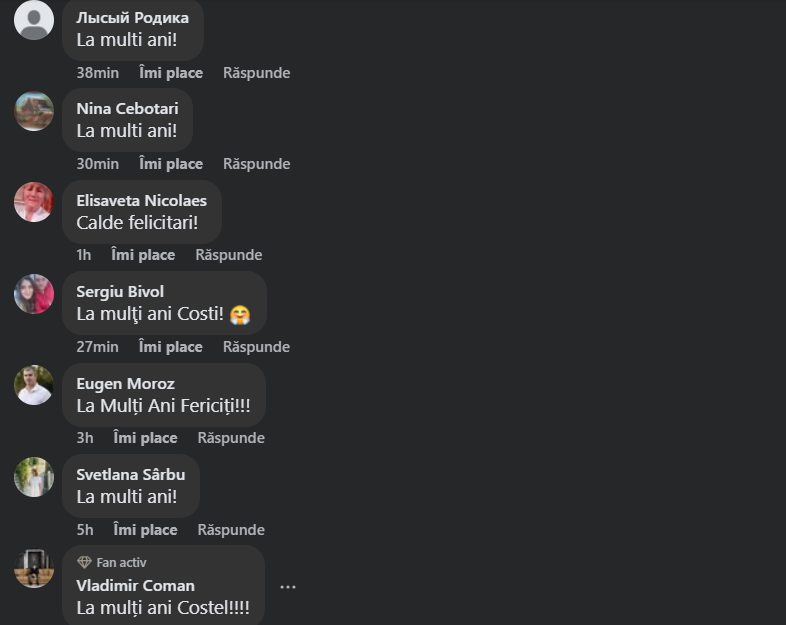Click the Fan activ diamond badge icon

click(84, 563)
